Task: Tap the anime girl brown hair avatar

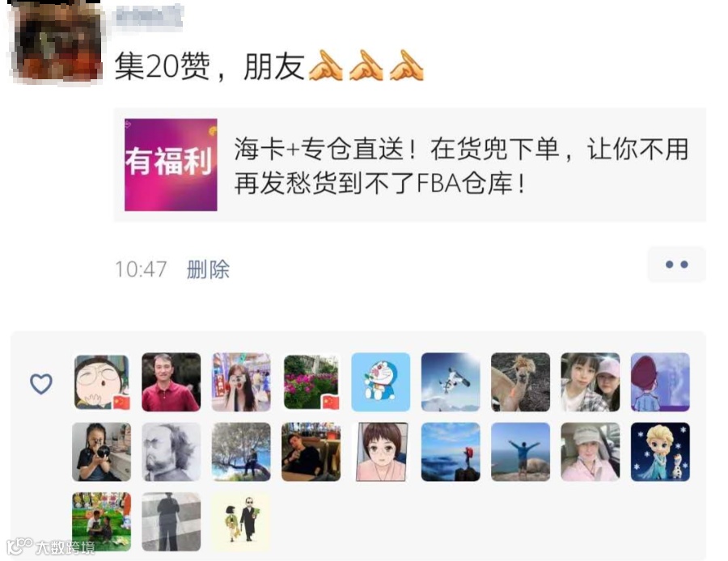Action: [381, 452]
